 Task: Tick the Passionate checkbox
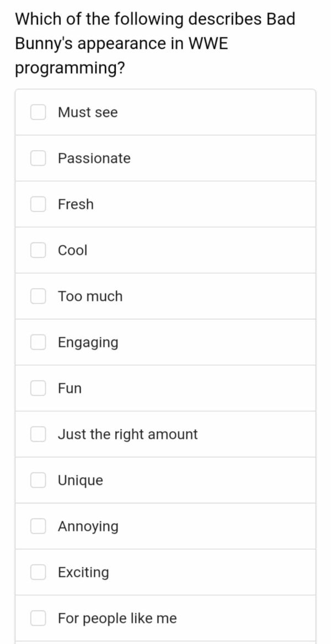pyautogui.click(x=38, y=158)
